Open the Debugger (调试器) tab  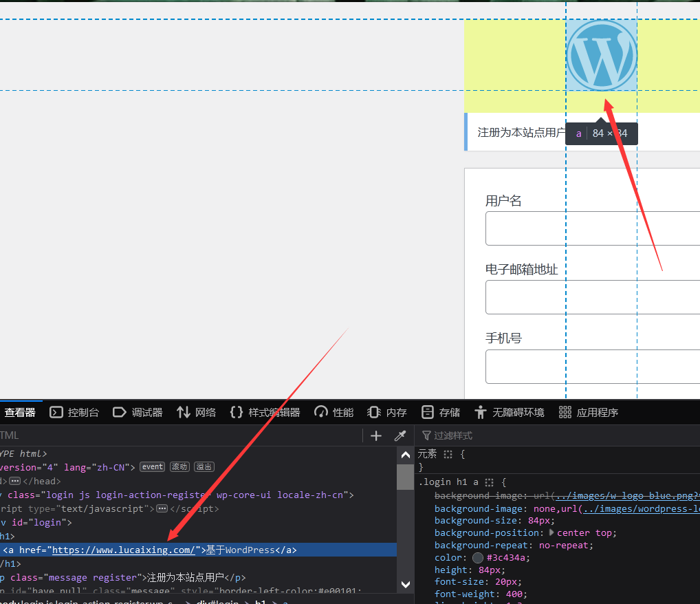(x=138, y=412)
